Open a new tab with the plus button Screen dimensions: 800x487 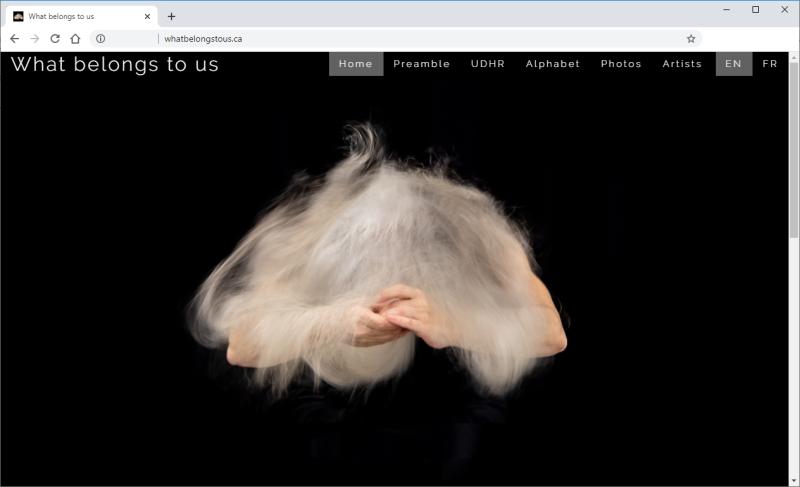pos(171,16)
